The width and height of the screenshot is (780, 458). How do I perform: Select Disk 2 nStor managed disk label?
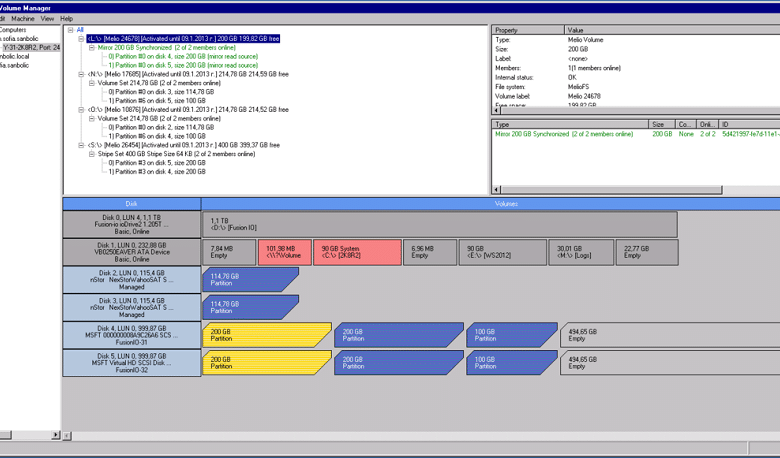tap(132, 280)
